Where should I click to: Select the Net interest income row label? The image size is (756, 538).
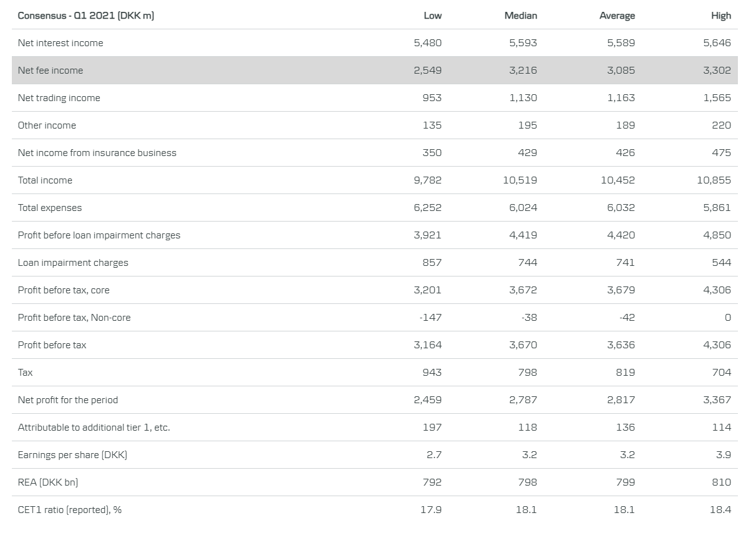[x=61, y=43]
